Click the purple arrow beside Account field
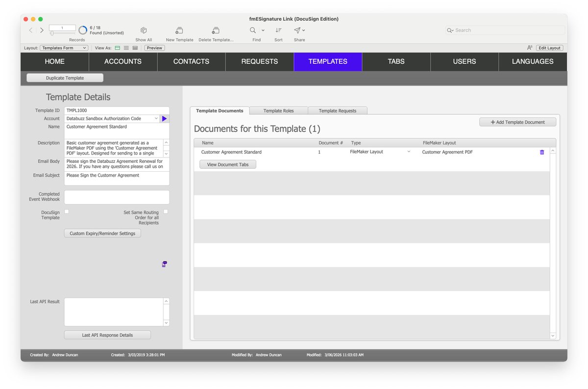The height and width of the screenshot is (389, 588). pyautogui.click(x=164, y=119)
